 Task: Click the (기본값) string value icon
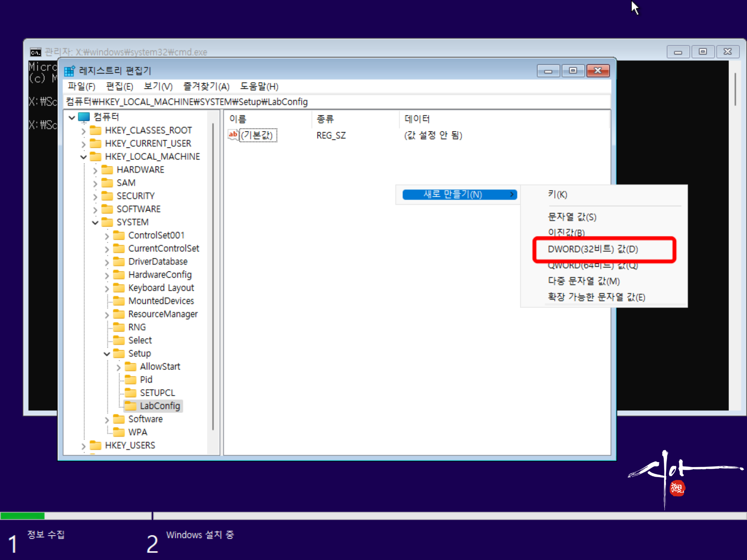[x=233, y=135]
